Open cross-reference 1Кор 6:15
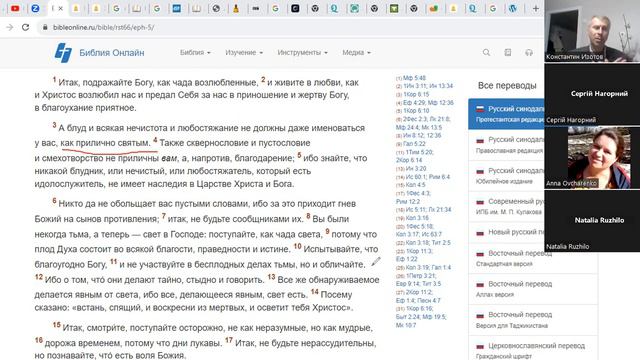This screenshot has width=640, height=360. tap(417, 94)
